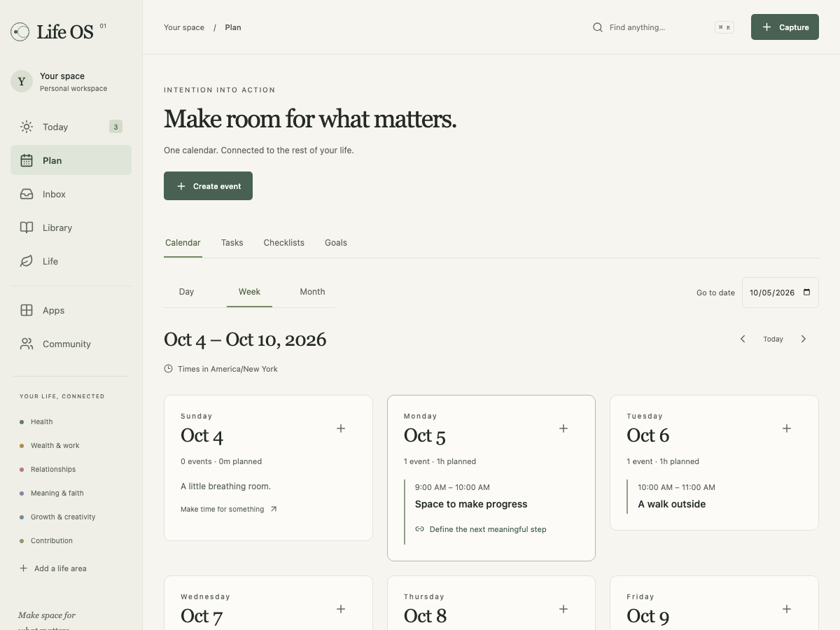Open the Life leaf icon section

71,261
